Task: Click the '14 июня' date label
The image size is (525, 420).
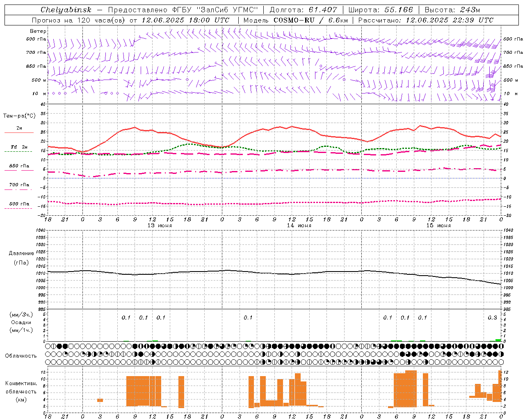Action: point(299,226)
